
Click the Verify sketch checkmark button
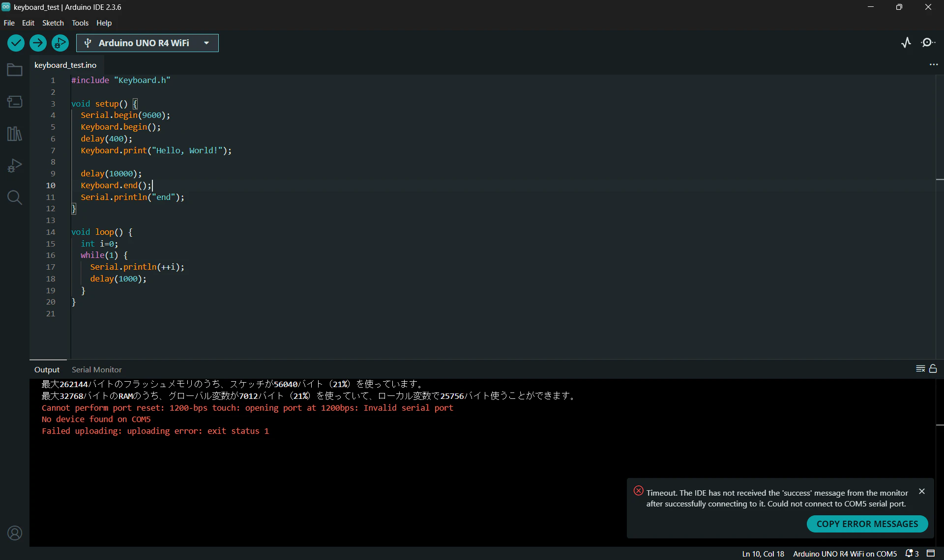coord(16,43)
